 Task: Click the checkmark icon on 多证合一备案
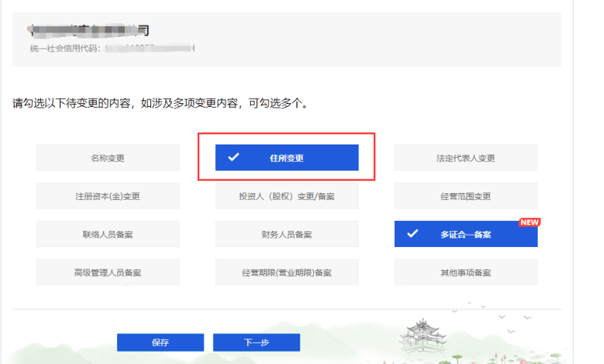point(413,233)
